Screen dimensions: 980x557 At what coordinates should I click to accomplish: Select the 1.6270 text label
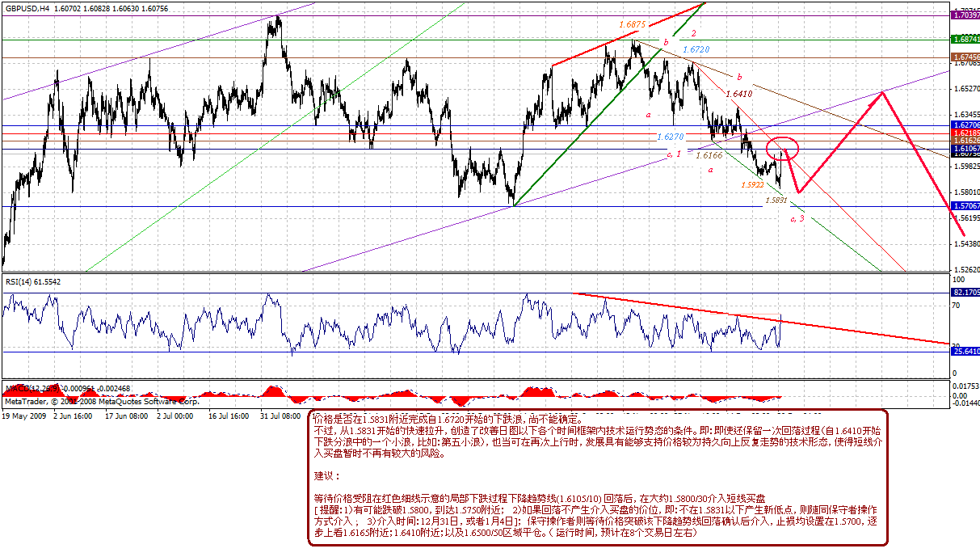click(670, 137)
